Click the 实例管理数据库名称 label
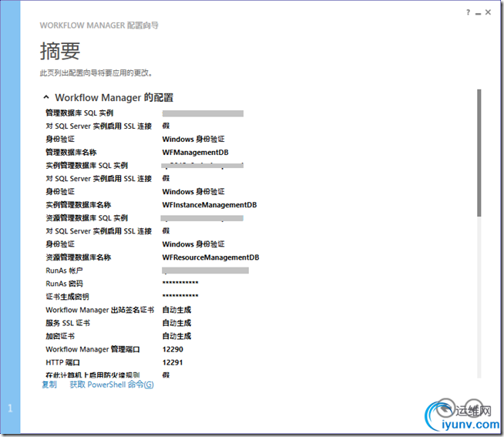504x437 pixels. (79, 205)
